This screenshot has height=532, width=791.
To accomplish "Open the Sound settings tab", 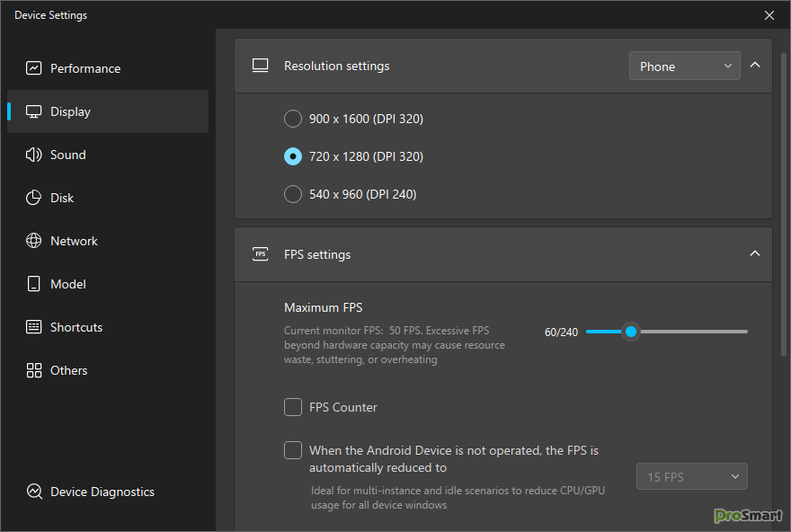I will [68, 155].
